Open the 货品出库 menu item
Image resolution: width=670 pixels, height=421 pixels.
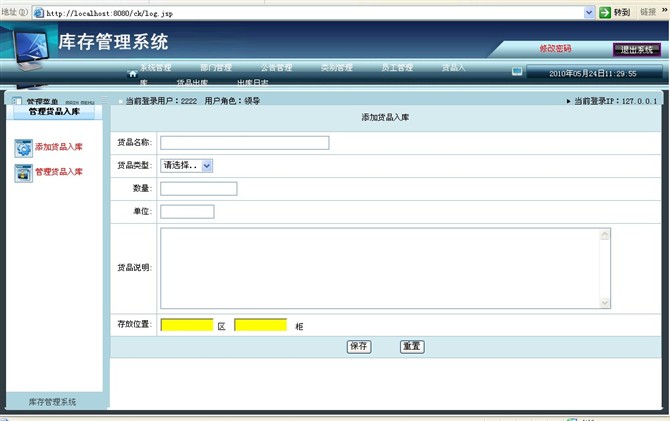pyautogui.click(x=192, y=82)
